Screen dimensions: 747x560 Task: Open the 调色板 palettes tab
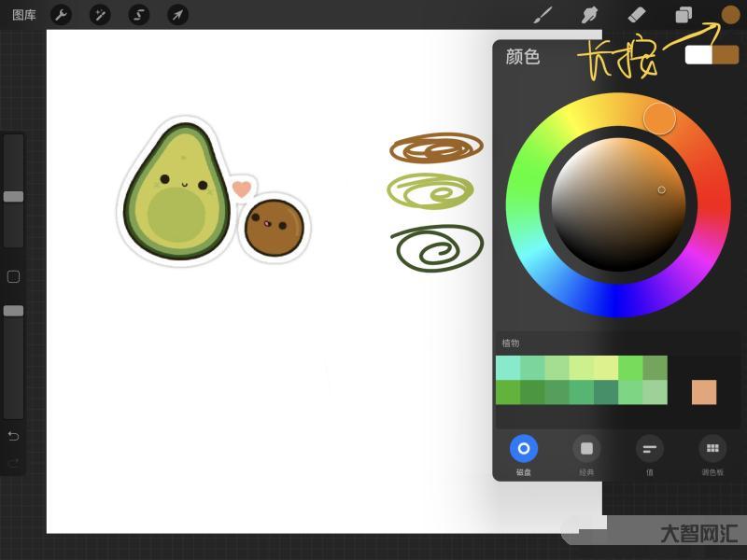pos(712,449)
